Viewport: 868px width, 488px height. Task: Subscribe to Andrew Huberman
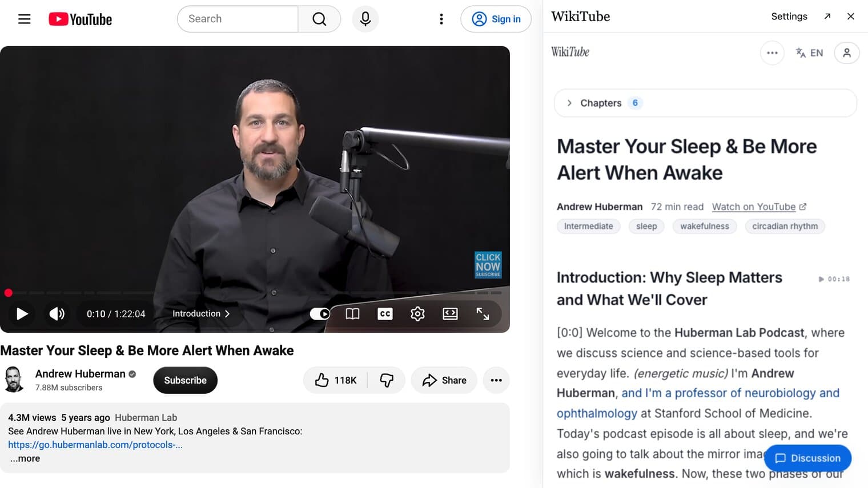click(185, 380)
